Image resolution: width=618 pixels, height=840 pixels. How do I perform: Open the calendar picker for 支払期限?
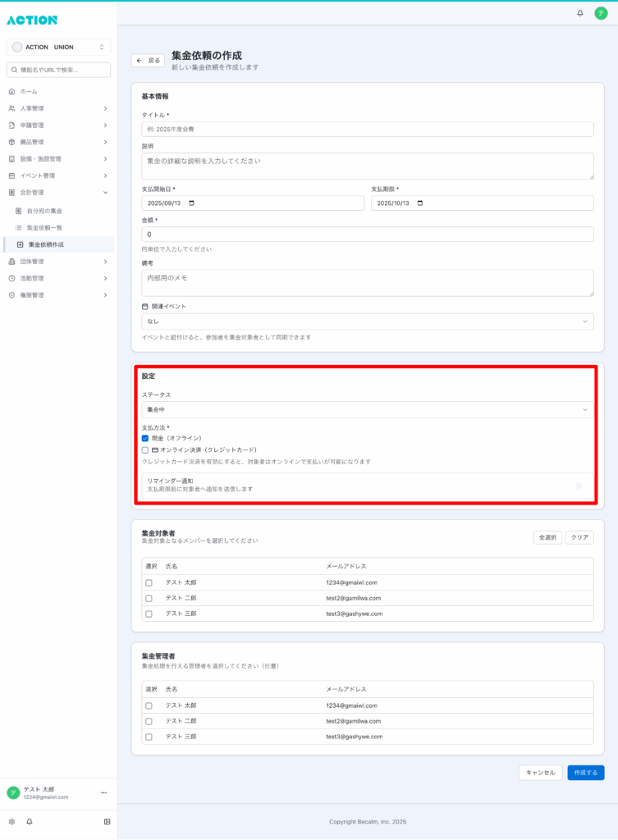click(x=420, y=203)
